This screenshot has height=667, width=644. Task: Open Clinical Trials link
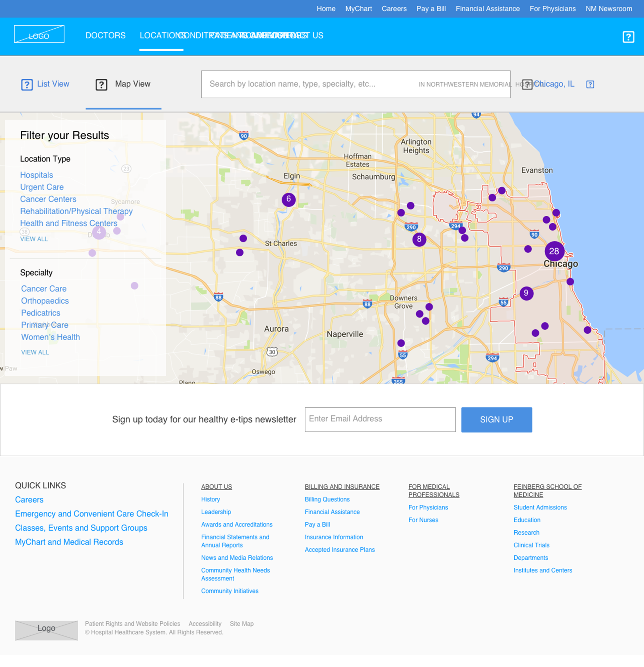click(532, 545)
